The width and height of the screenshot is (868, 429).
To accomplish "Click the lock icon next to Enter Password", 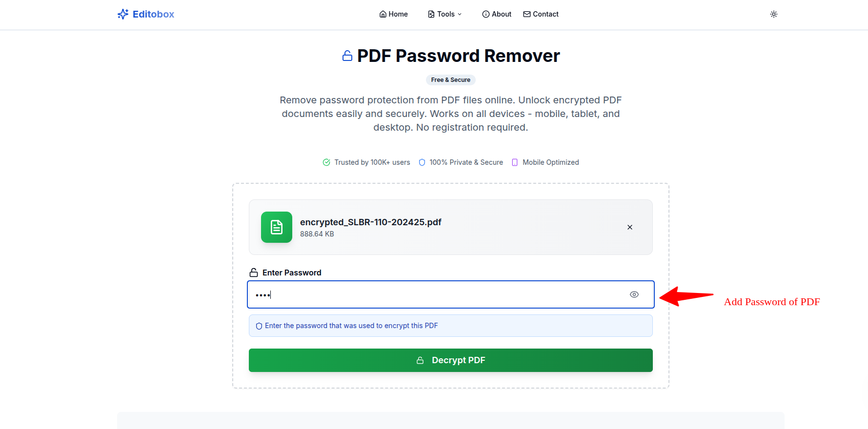I will point(254,273).
